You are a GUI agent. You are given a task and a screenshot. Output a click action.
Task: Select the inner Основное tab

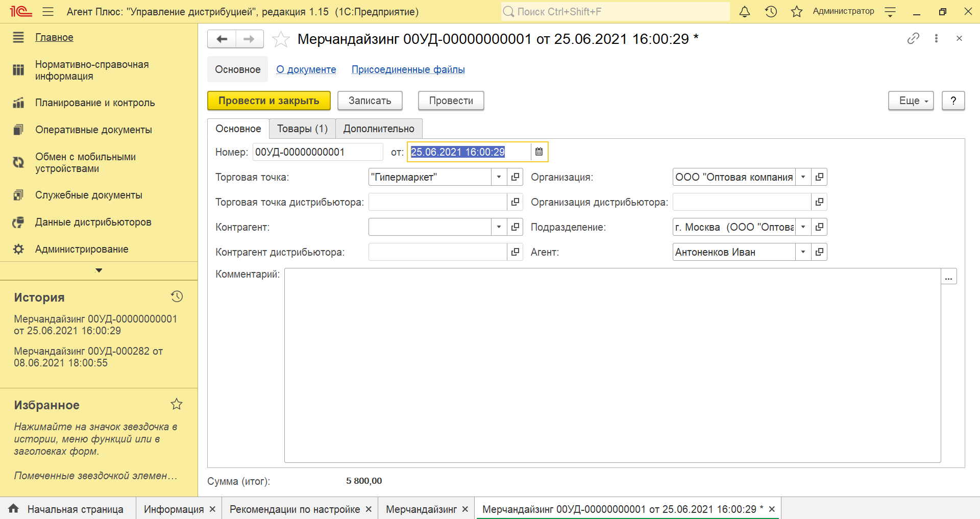[238, 129]
